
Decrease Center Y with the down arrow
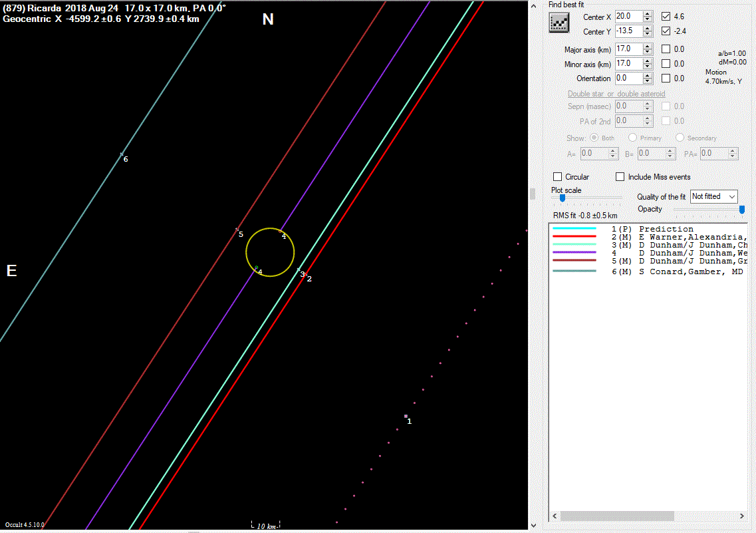point(648,34)
